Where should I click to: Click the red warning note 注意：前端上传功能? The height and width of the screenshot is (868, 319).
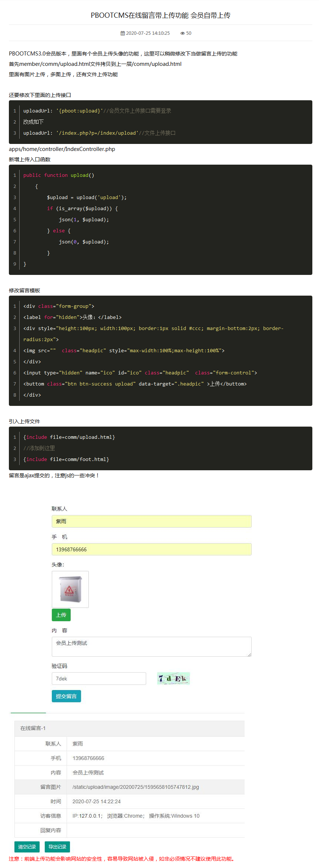122,858
